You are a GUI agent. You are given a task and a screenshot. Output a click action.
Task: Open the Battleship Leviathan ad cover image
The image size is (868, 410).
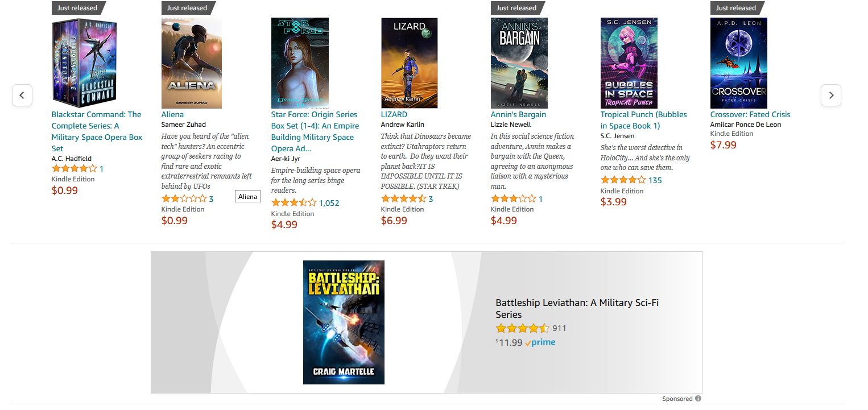(344, 322)
